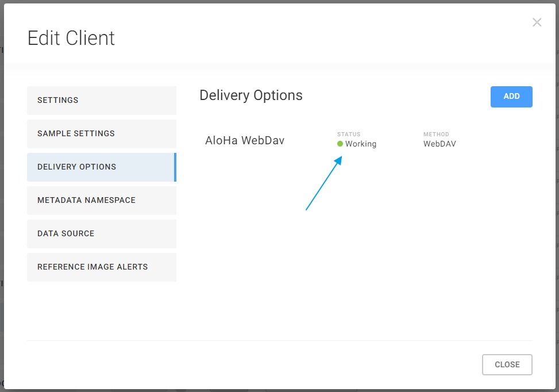Click the Working status text
Viewport: 559px width, 392px height.
pos(361,144)
